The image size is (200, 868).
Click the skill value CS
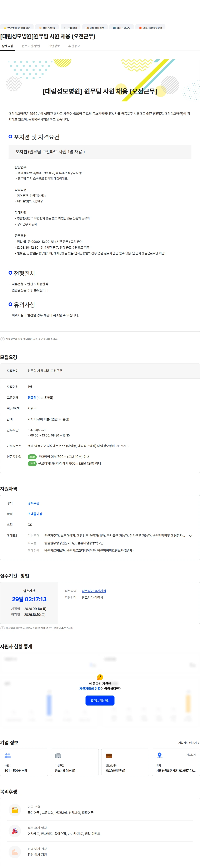[x=30, y=525]
